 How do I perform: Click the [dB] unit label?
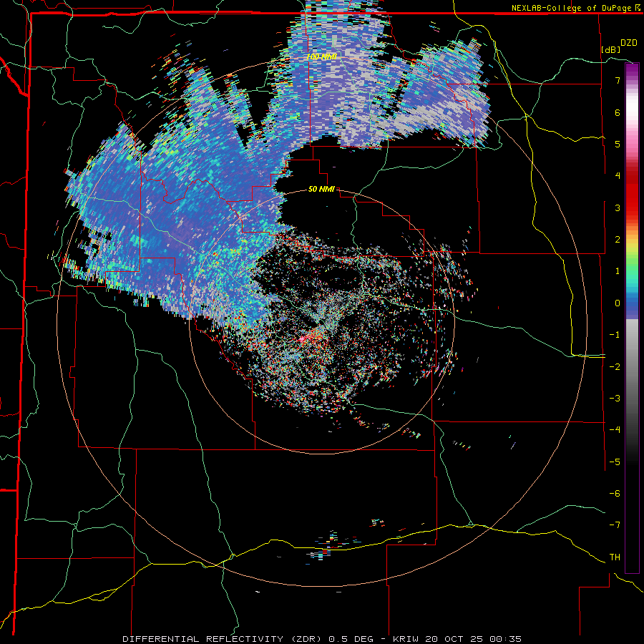(x=611, y=49)
